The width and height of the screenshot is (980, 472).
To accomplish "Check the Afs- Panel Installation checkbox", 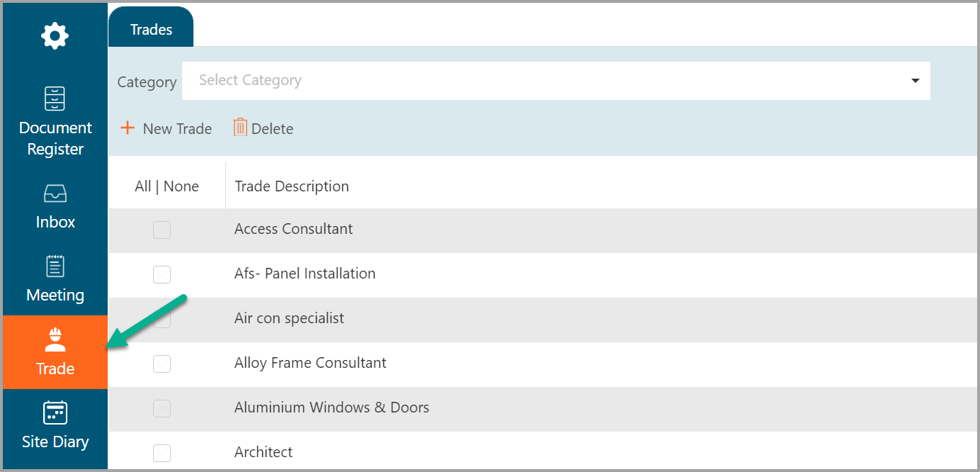I will pyautogui.click(x=162, y=274).
